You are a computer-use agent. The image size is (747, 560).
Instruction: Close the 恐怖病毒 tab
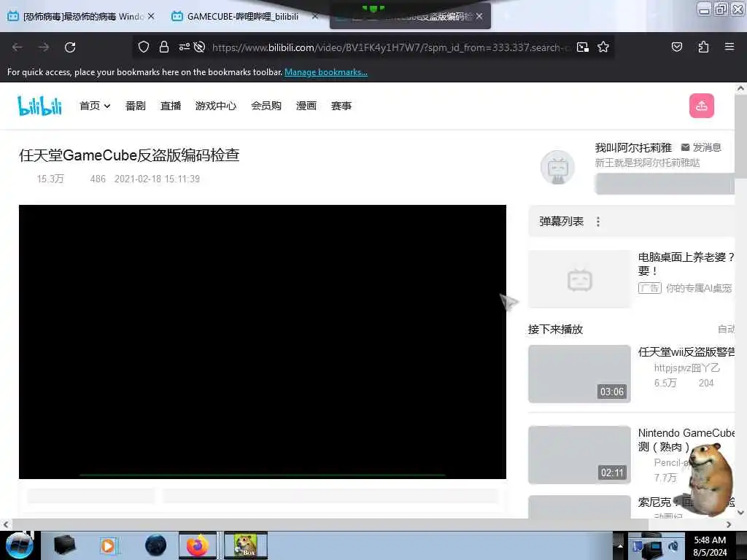(151, 16)
